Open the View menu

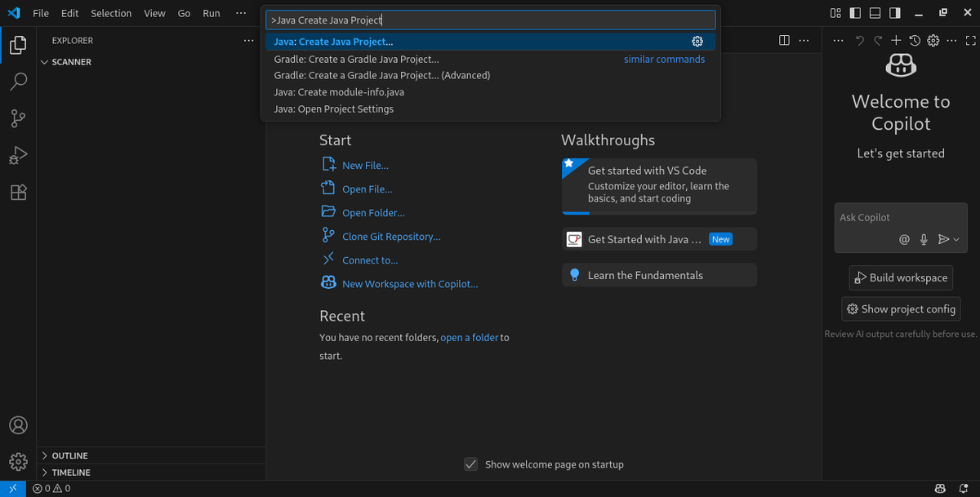tap(154, 13)
